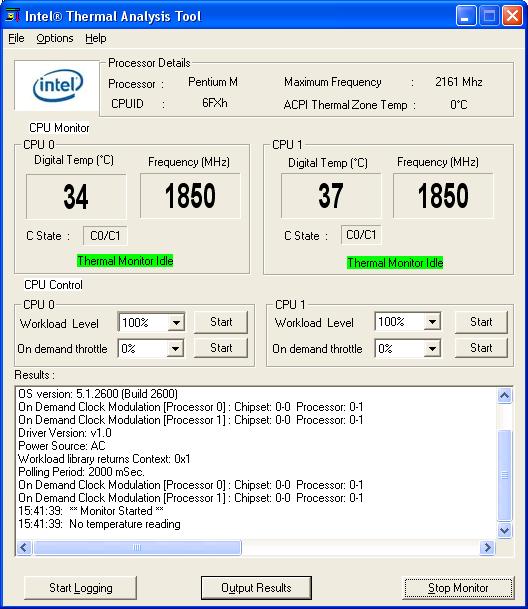Screen dimensions: 528x609
Task: Click the Stop Monitor button
Action: pyautogui.click(x=458, y=588)
